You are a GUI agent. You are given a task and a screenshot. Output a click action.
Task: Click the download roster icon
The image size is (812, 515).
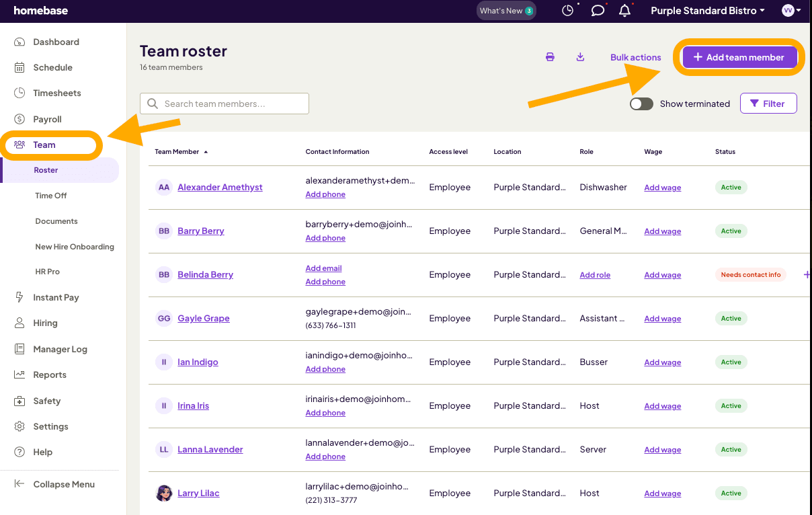580,57
